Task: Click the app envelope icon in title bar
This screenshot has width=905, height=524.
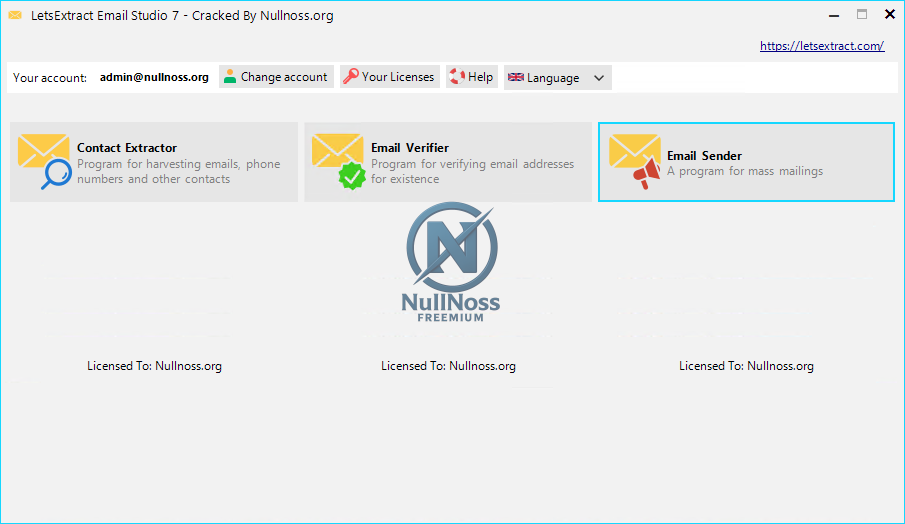Action: click(x=15, y=15)
